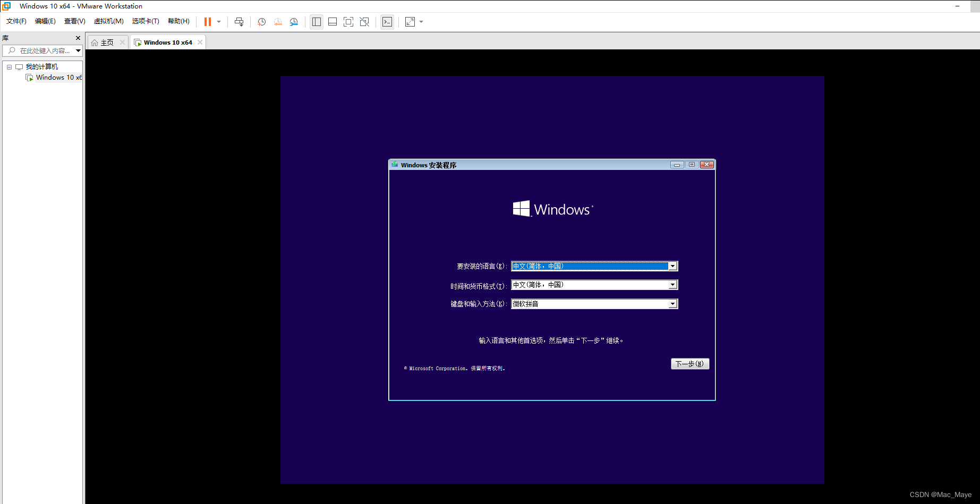Toggle the library sidebar view icon
The width and height of the screenshot is (980, 504).
317,22
